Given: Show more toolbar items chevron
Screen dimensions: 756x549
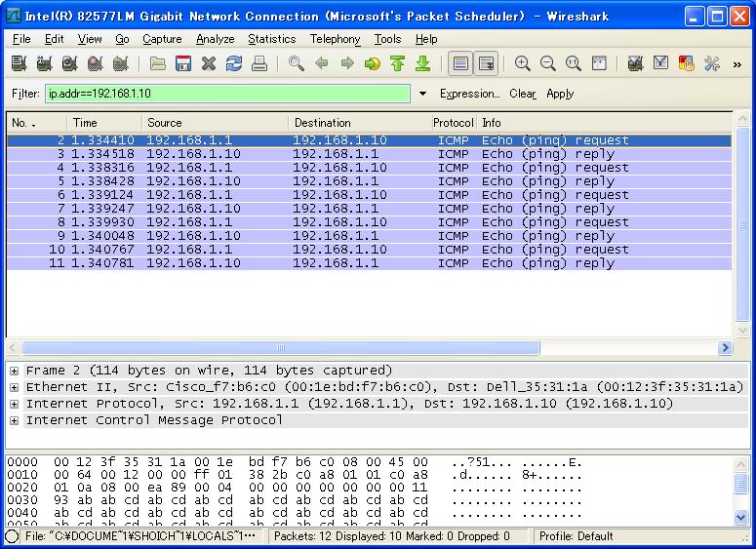Looking at the screenshot, I should (x=737, y=64).
